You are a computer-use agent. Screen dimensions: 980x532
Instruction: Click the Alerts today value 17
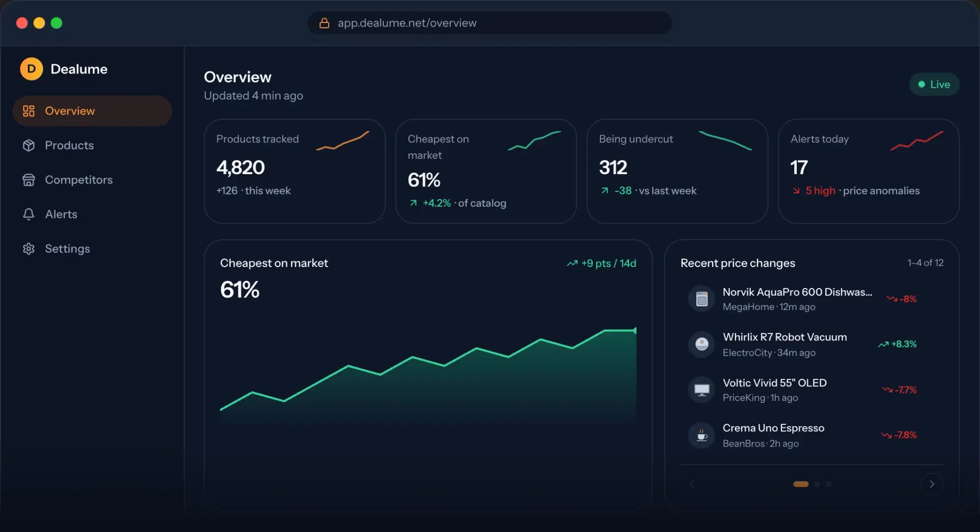point(799,167)
